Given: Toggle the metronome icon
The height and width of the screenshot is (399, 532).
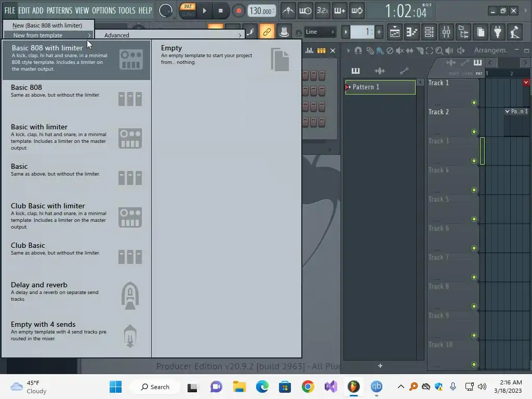Looking at the screenshot, I should (x=288, y=11).
